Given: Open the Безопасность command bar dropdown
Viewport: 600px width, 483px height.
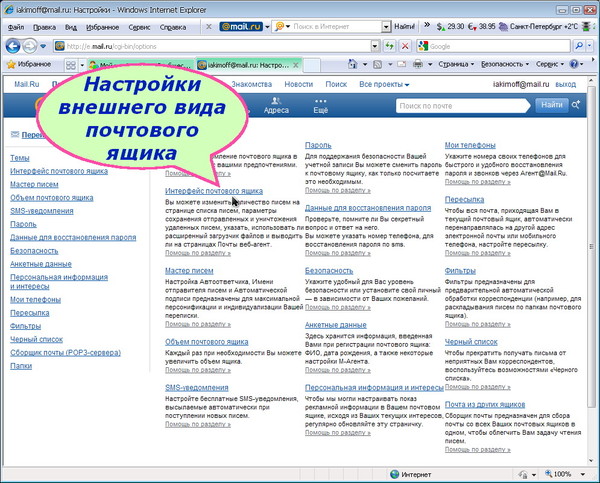Looking at the screenshot, I should [505, 64].
